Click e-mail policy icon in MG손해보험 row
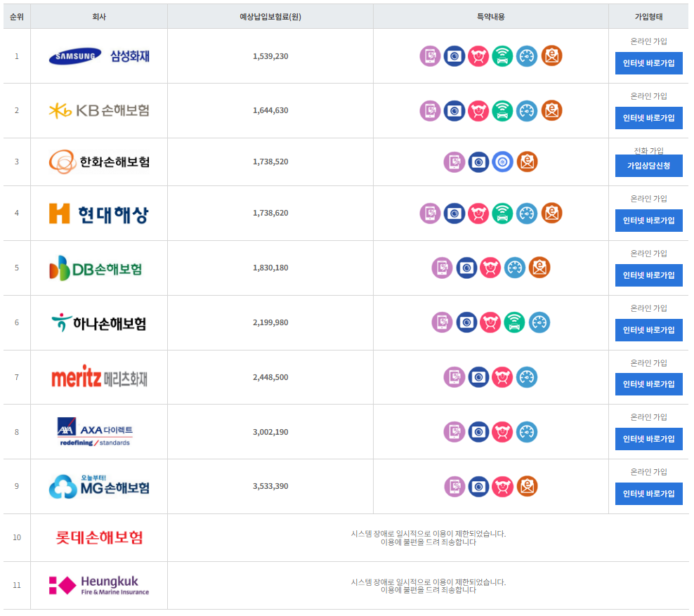Screen dimensions: 694x616 coord(527,487)
